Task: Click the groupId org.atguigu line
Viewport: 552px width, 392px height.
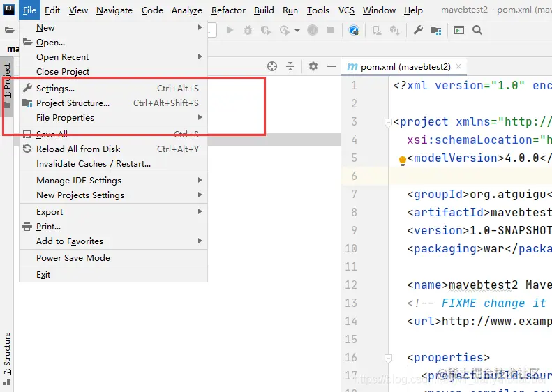Action: (x=479, y=194)
